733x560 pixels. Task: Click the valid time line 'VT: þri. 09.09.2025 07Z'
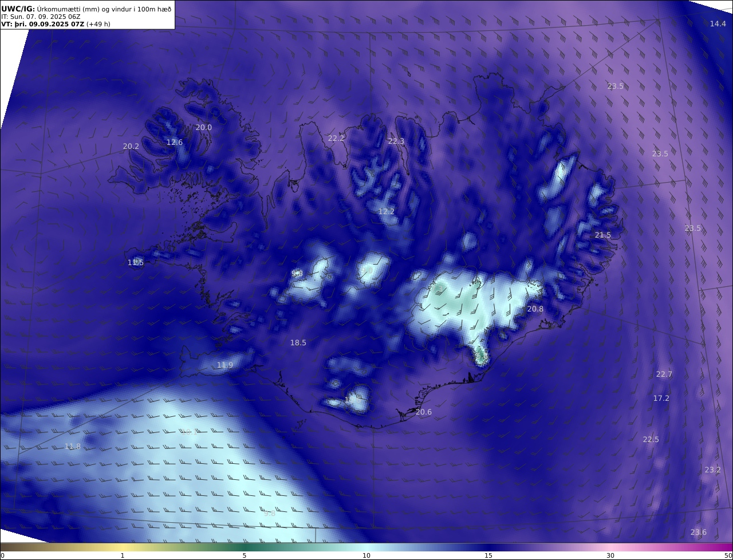[43, 24]
